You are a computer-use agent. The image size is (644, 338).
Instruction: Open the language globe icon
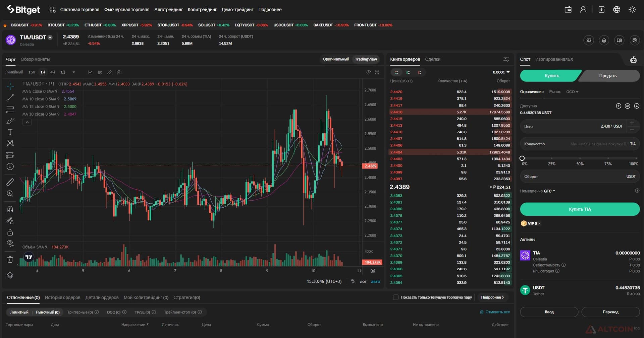616,10
